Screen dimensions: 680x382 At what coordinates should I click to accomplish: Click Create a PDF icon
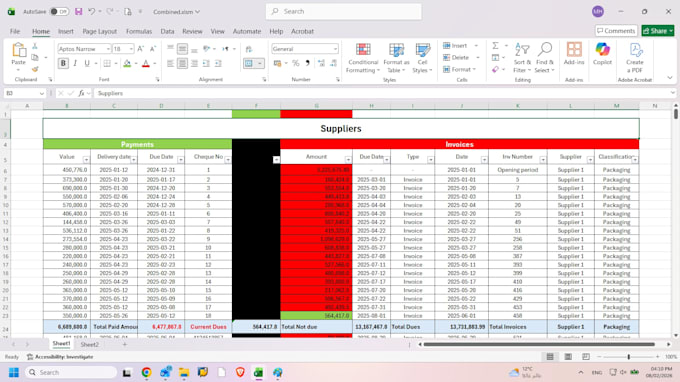click(635, 58)
